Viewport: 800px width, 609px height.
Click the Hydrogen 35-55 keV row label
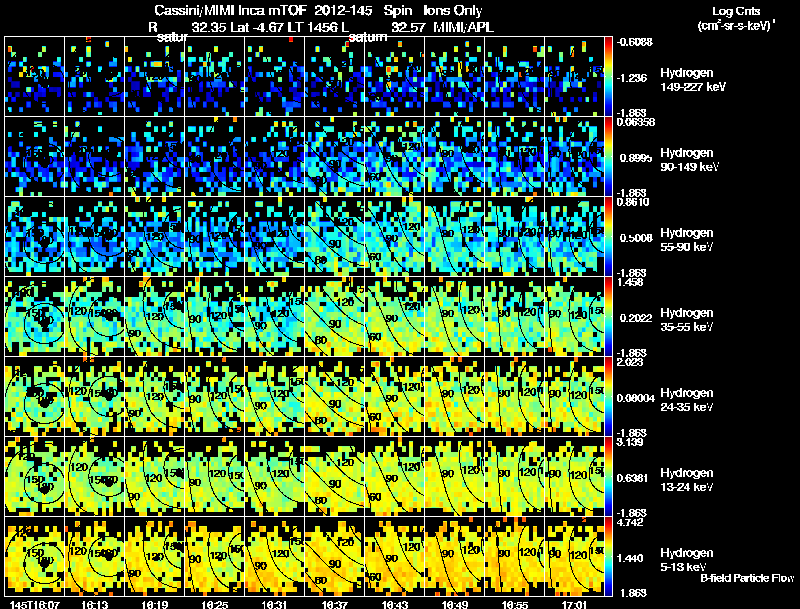click(x=686, y=320)
